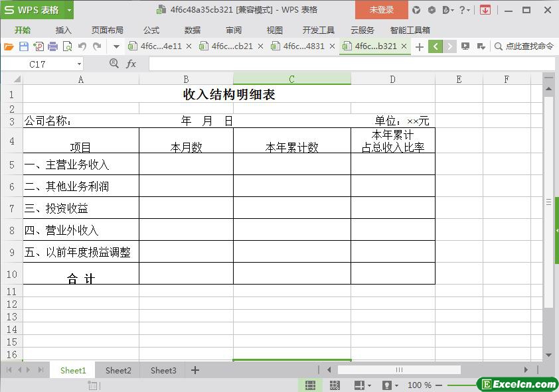This screenshot has height=392, width=559.
Task: Select Sheet3 worksheet tab
Action: pos(163,371)
